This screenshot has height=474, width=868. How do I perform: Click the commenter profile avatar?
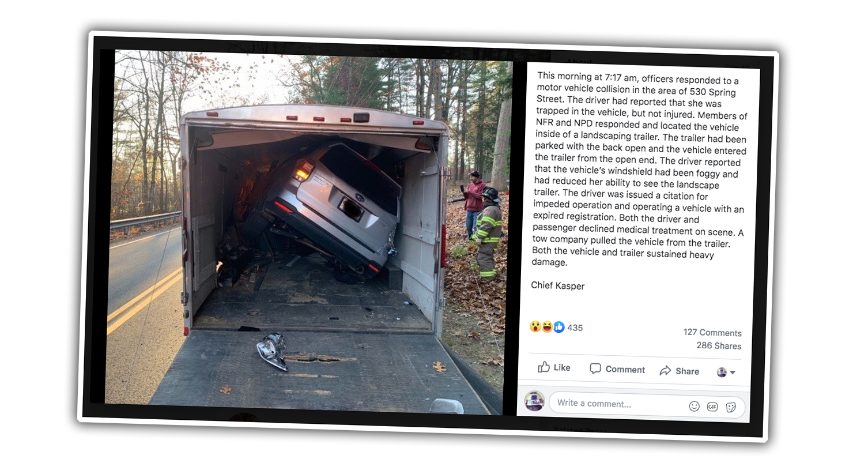(534, 400)
